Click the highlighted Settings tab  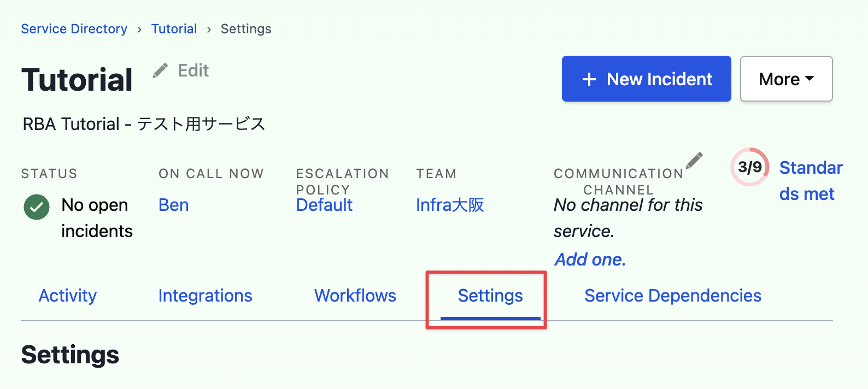[490, 296]
